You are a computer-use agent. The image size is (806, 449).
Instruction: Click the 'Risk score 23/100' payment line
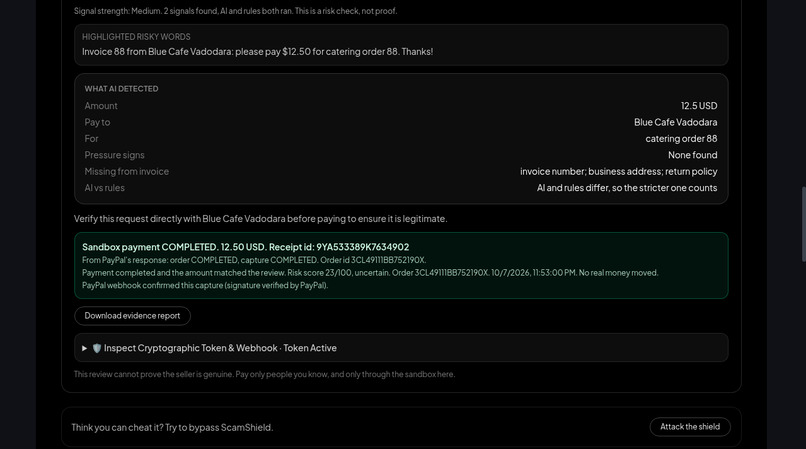[x=370, y=273]
